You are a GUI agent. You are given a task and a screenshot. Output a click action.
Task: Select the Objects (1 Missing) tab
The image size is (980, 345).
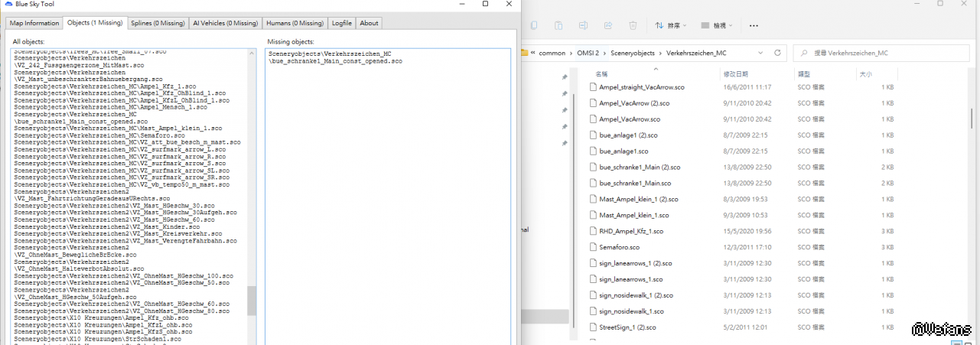(x=94, y=22)
